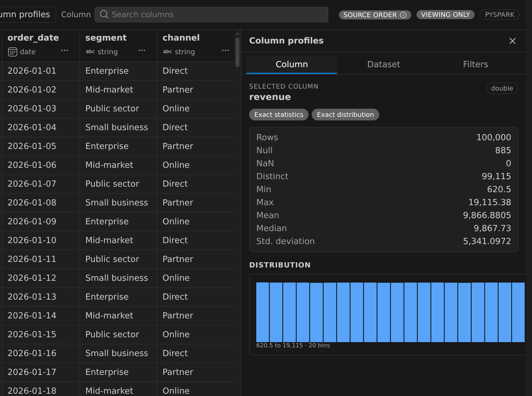
Task: Click the Partner cell in 2026-01-14 row
Action: [196, 316]
